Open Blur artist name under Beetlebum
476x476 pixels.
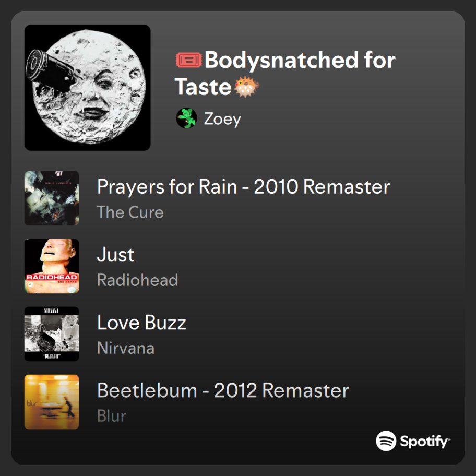coord(112,416)
